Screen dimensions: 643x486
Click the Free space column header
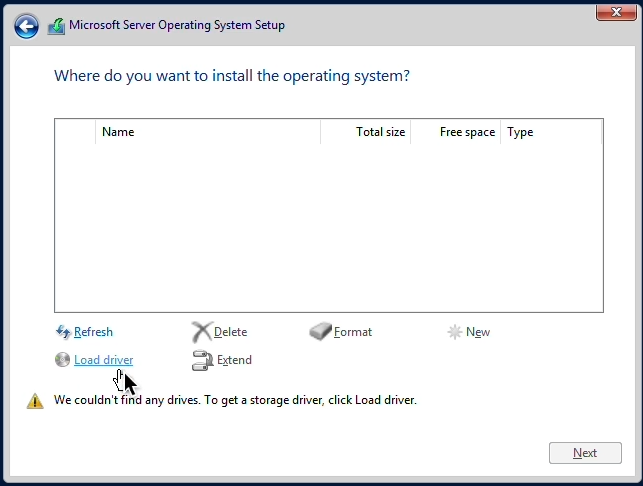456,132
